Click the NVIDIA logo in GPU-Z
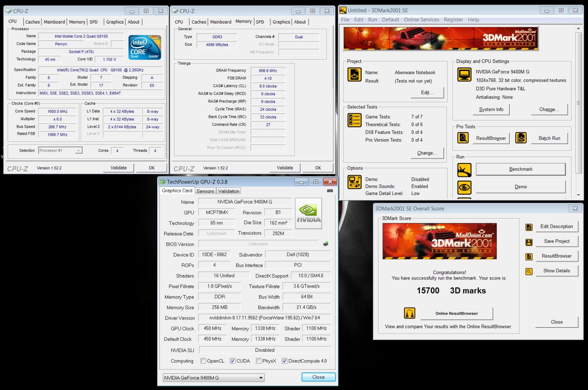Viewport: 588px width, 390px height. tap(308, 213)
